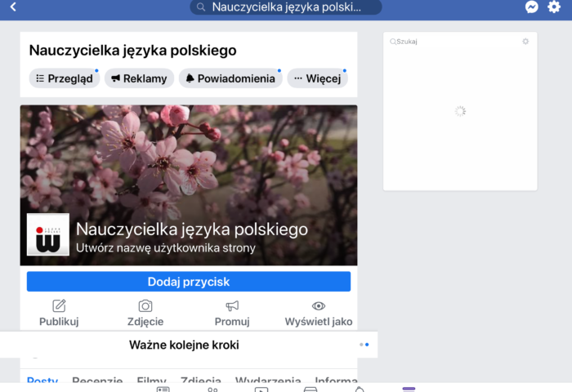This screenshot has width=572, height=392.
Task: Open chat sidebar settings gear
Action: (525, 42)
